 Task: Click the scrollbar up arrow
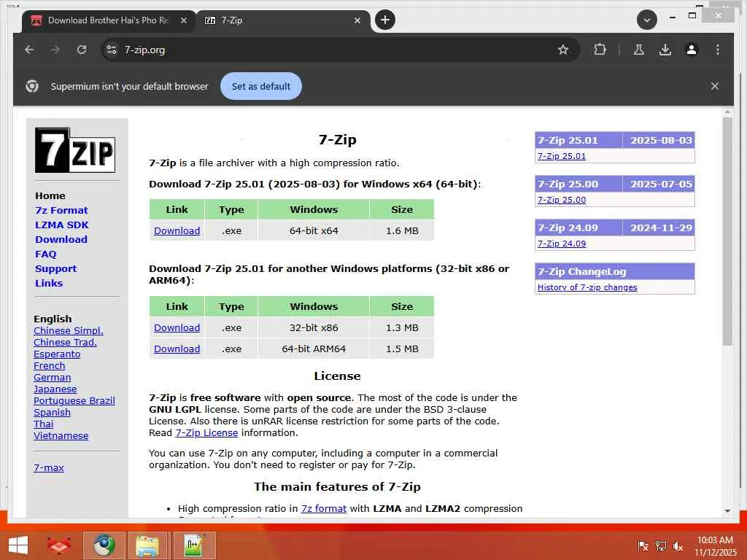tap(727, 112)
